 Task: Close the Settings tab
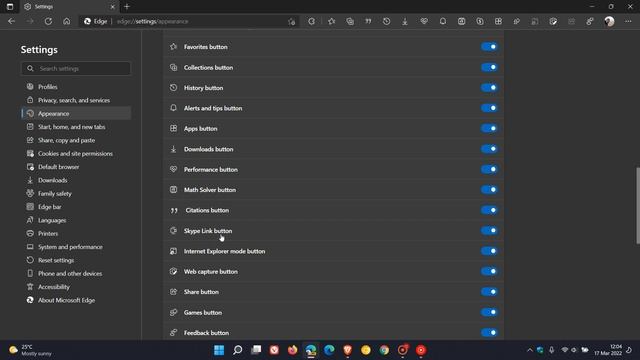point(113,7)
